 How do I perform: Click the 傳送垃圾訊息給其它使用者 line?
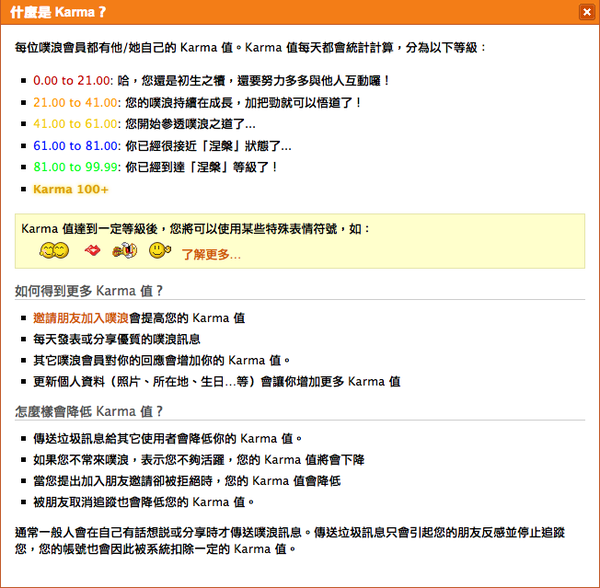(x=168, y=438)
